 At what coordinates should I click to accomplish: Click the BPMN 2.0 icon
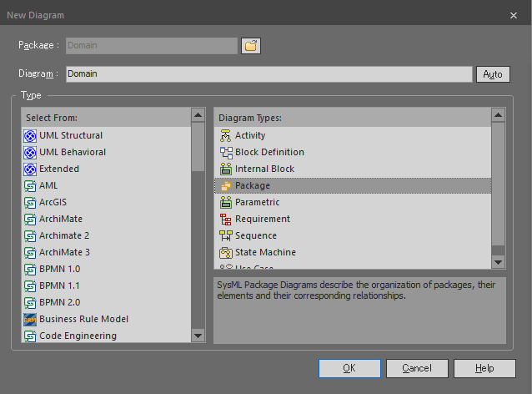click(30, 302)
